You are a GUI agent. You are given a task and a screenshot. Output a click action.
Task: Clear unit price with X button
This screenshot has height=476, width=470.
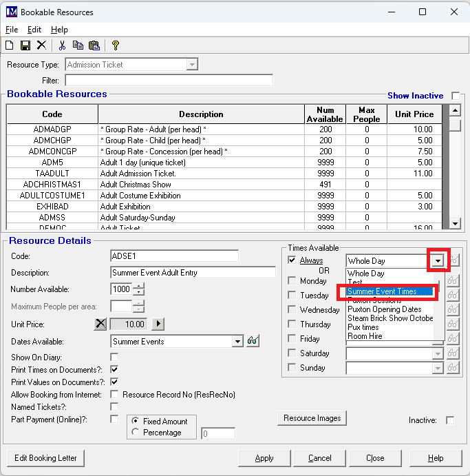coord(100,324)
